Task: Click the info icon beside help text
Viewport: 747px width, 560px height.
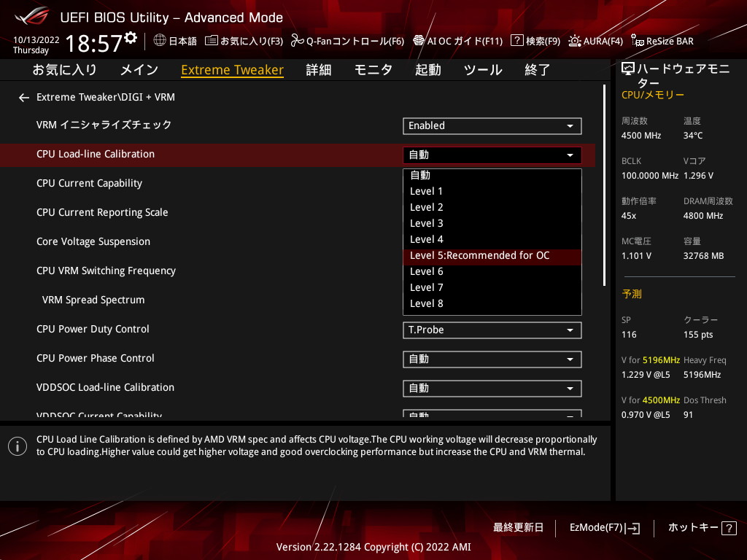Action: pyautogui.click(x=18, y=446)
